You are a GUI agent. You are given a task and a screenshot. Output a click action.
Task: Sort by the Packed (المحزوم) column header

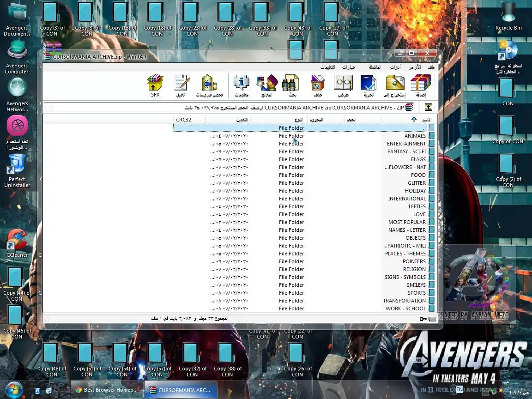tap(326, 120)
